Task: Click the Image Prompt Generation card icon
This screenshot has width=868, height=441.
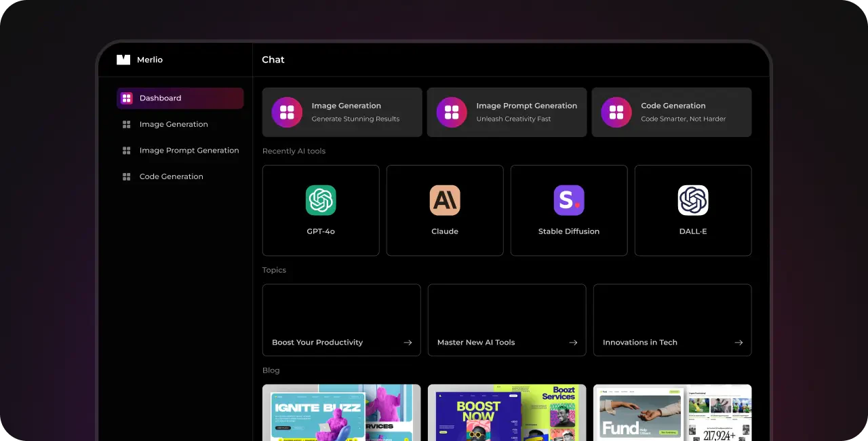Action: tap(452, 112)
